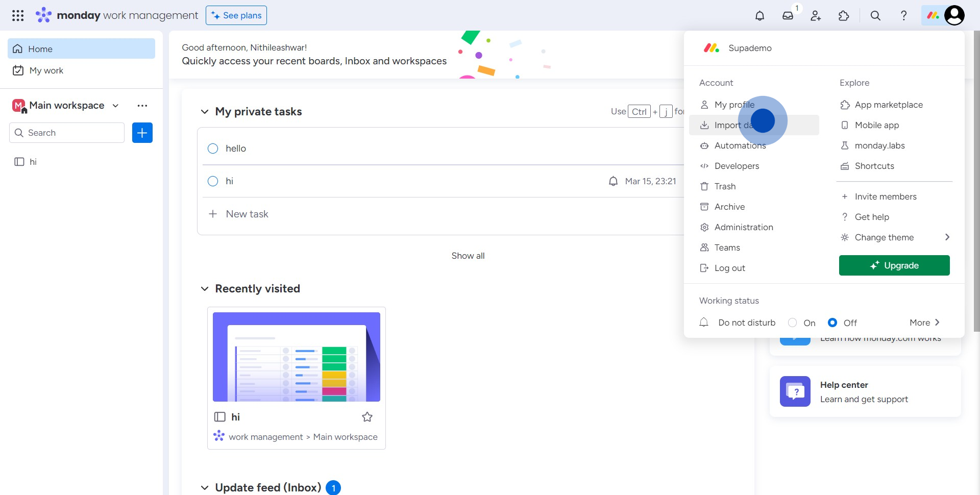
Task: Click the green Upgrade button
Action: click(x=894, y=265)
